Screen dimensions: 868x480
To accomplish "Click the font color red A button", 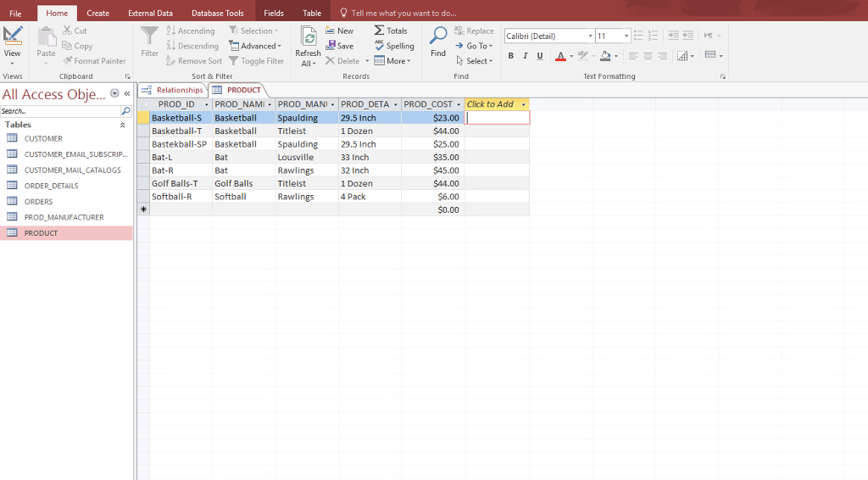I will tap(559, 56).
